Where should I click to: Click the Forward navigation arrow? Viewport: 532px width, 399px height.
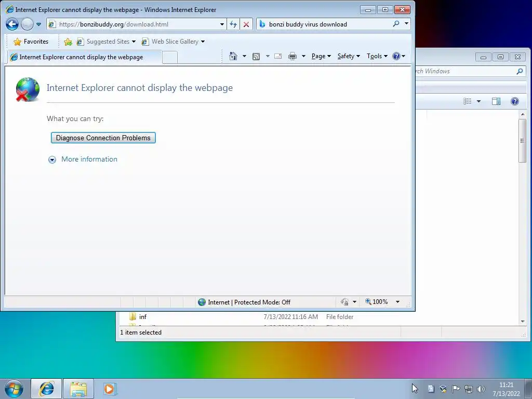(27, 24)
